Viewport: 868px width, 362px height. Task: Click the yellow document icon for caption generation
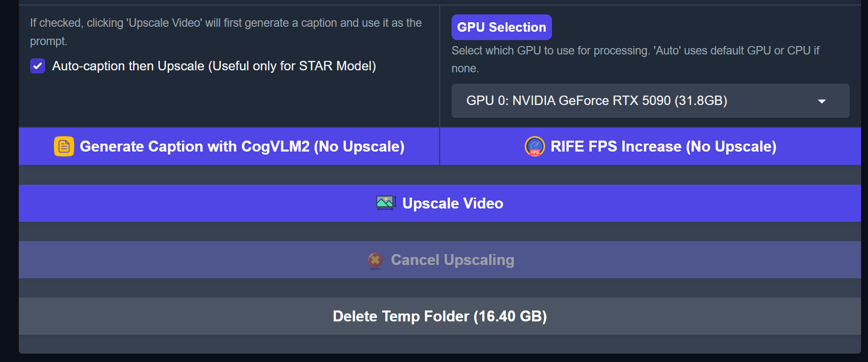(x=64, y=147)
